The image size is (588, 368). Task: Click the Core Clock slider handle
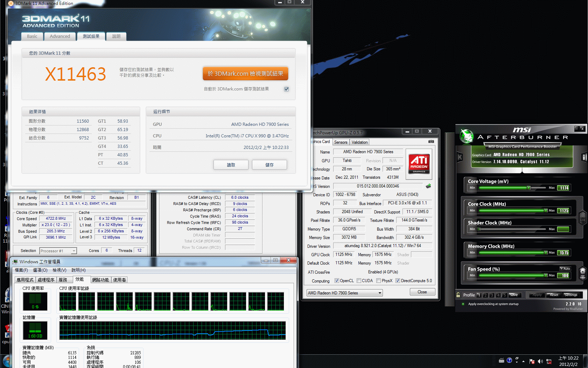coord(546,210)
